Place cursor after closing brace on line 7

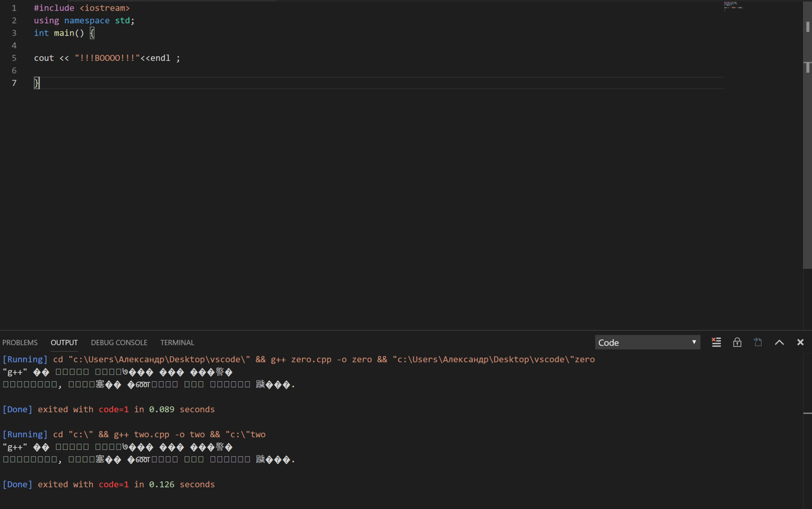coord(40,83)
